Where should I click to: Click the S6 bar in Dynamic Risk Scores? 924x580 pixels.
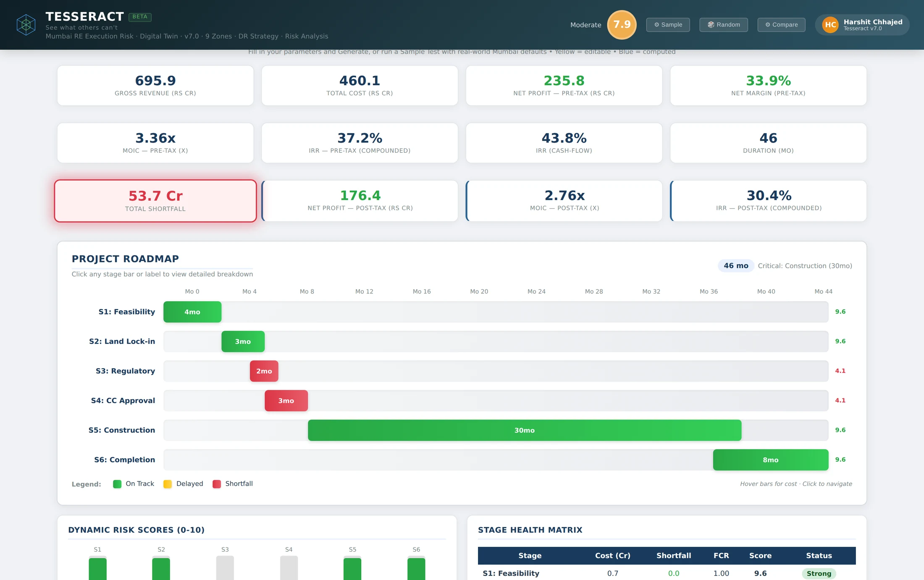click(x=416, y=568)
